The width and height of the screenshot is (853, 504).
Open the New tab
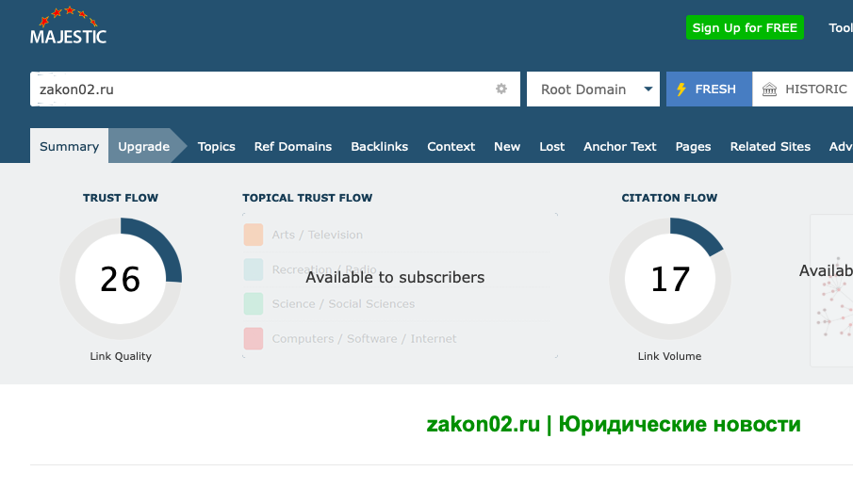[x=507, y=146]
